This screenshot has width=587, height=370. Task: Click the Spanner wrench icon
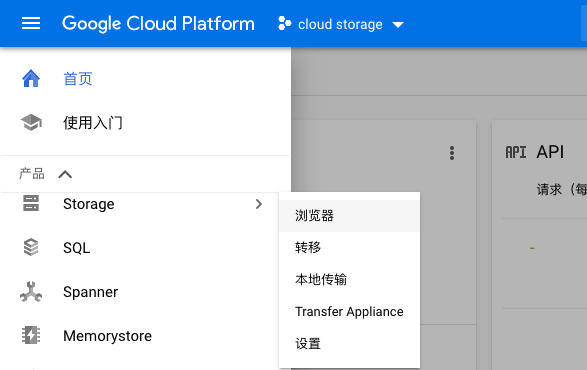pos(31,292)
